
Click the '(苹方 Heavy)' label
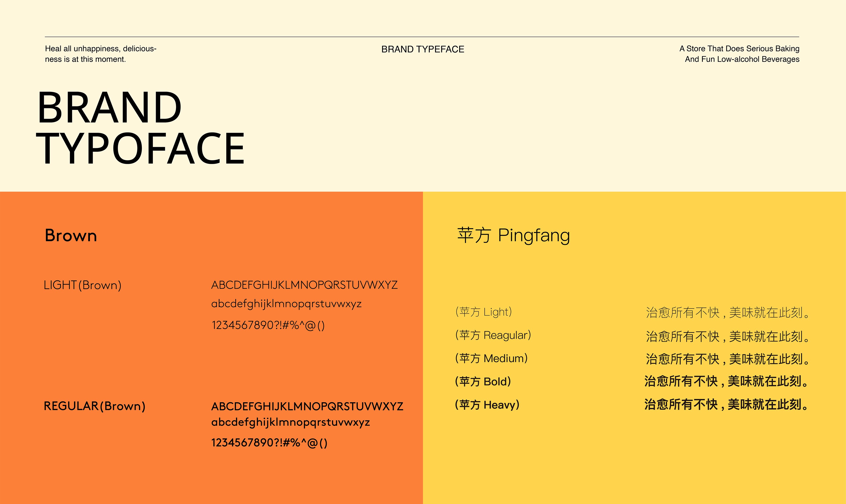487,405
